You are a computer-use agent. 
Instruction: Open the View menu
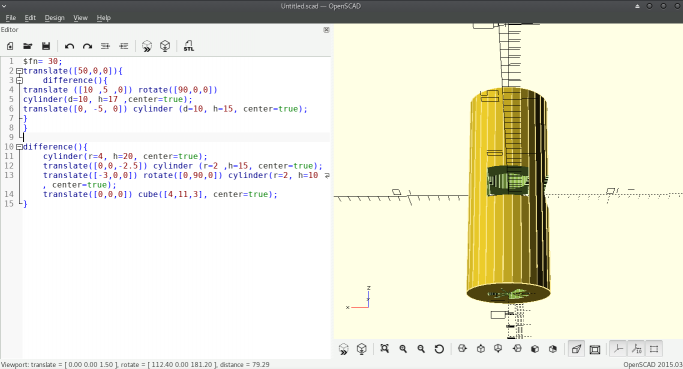click(80, 17)
